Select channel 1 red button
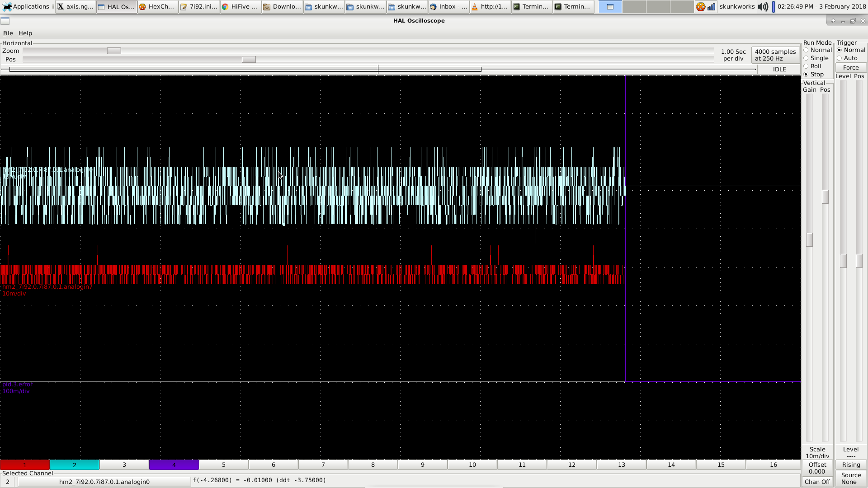This screenshot has height=488, width=868. coord(25,465)
